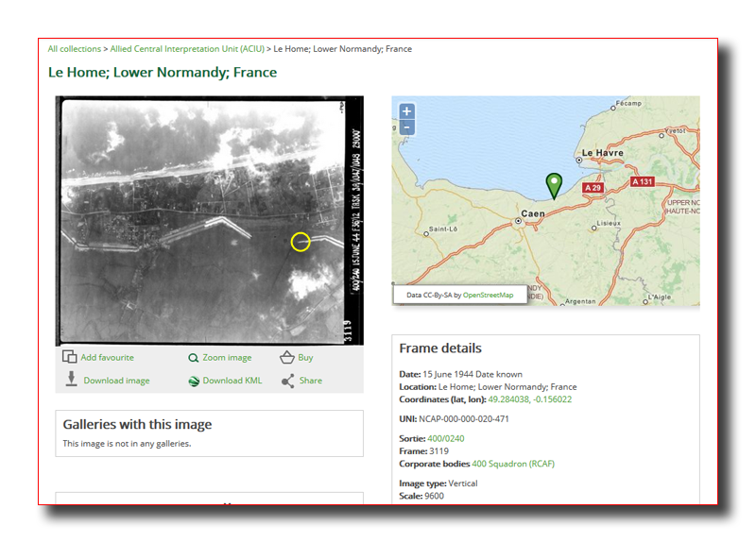Click the Le Havre label on map
This screenshot has height=543, width=756.
pyautogui.click(x=602, y=153)
